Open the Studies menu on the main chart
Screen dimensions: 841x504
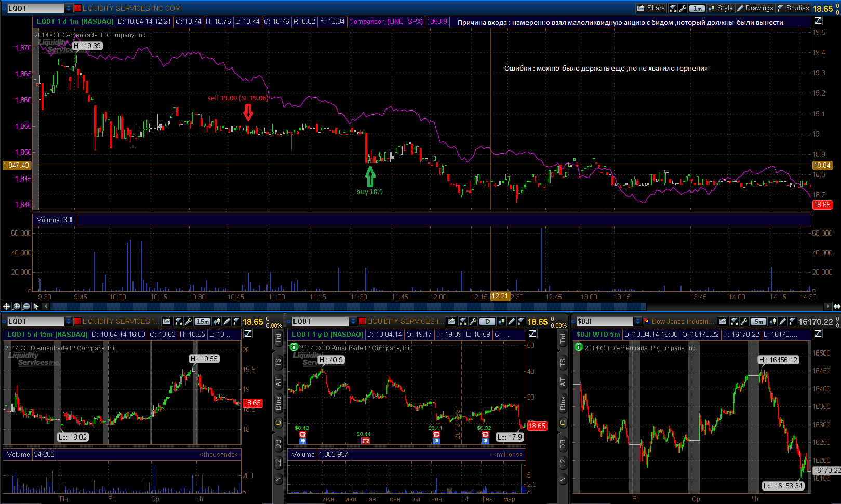point(793,8)
